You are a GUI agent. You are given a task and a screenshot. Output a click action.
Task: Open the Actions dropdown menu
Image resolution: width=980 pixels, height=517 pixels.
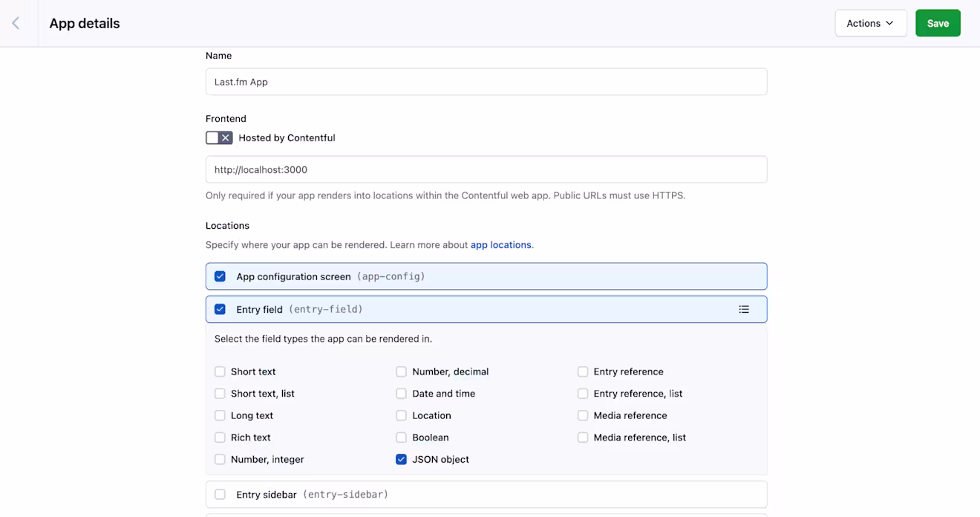point(871,23)
